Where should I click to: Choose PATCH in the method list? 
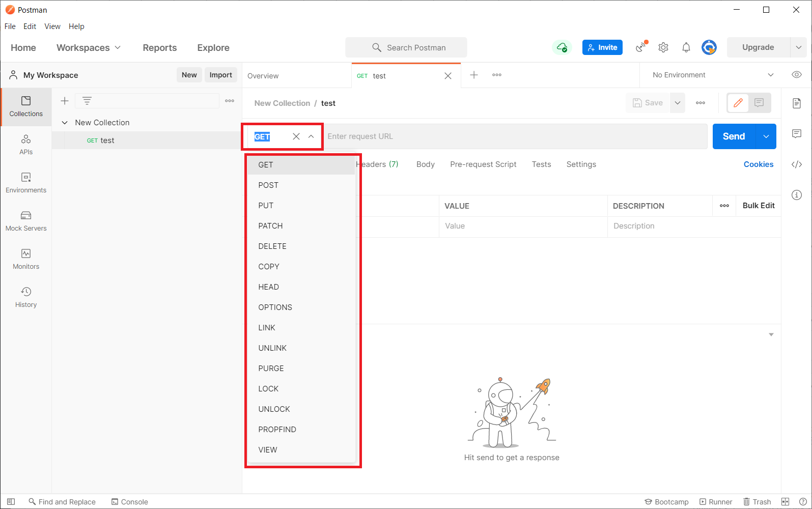click(301, 226)
